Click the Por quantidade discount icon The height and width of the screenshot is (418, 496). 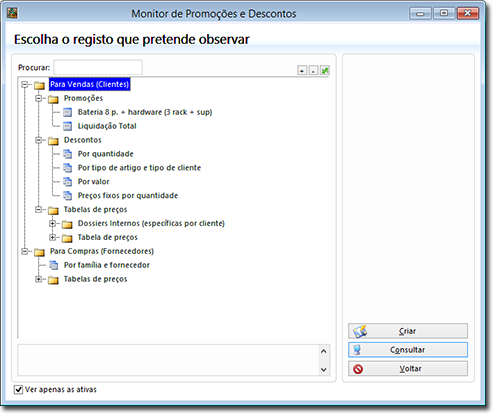click(67, 154)
